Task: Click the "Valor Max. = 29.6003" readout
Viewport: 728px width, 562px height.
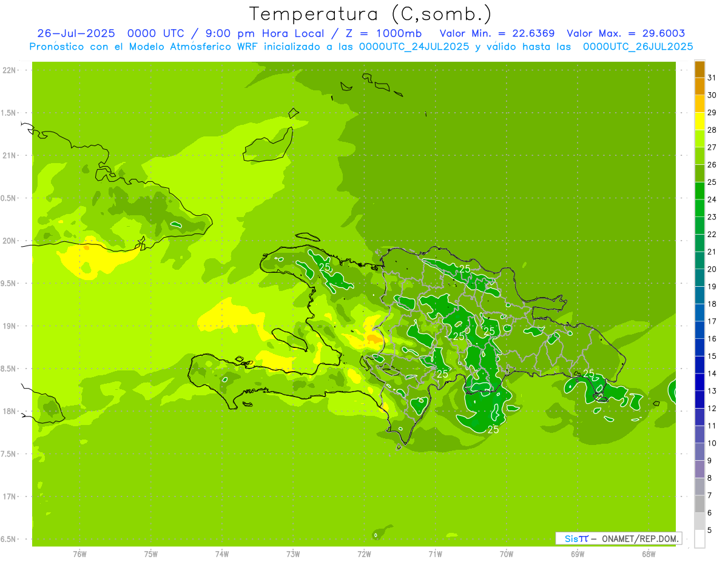Action: tap(626, 33)
